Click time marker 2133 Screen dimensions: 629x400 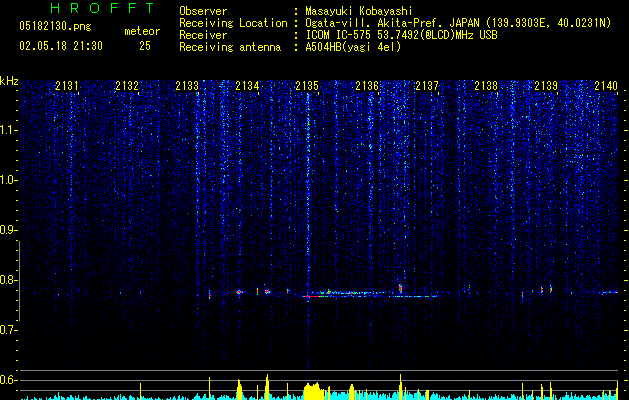(x=187, y=86)
